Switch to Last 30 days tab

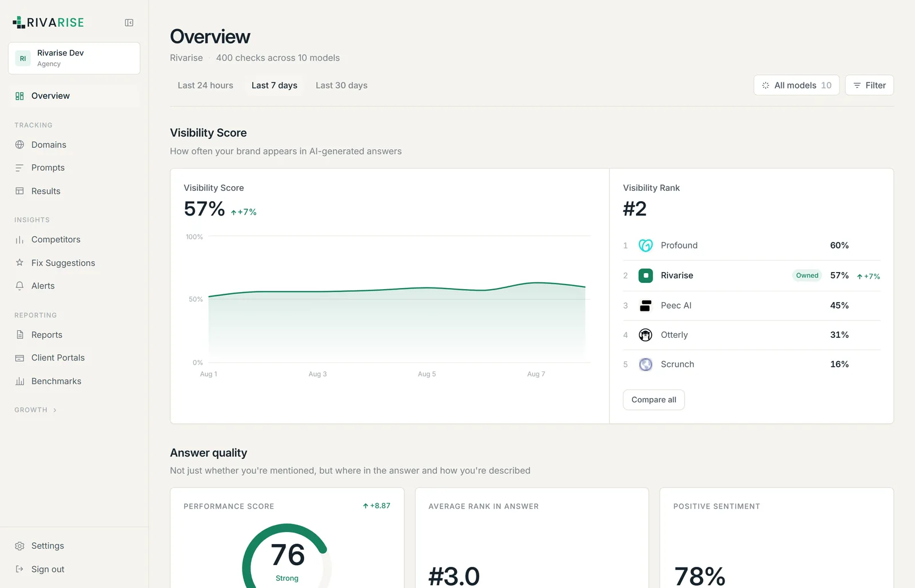point(341,85)
